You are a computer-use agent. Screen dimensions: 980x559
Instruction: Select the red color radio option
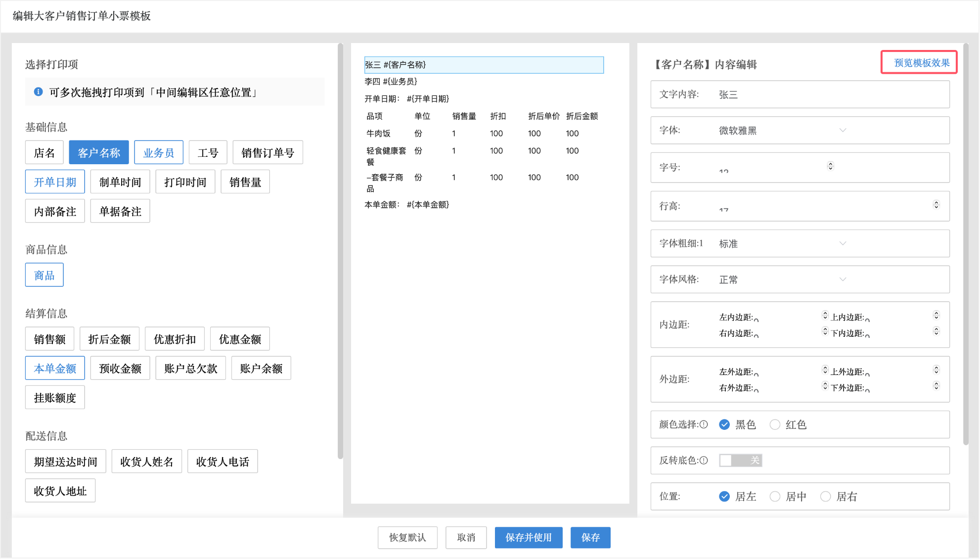775,424
